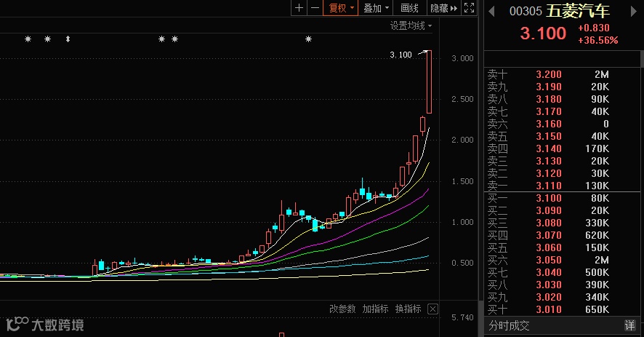This screenshot has height=337, width=644.
Task: Click the up-down arrow event marker
Action: click(x=68, y=39)
